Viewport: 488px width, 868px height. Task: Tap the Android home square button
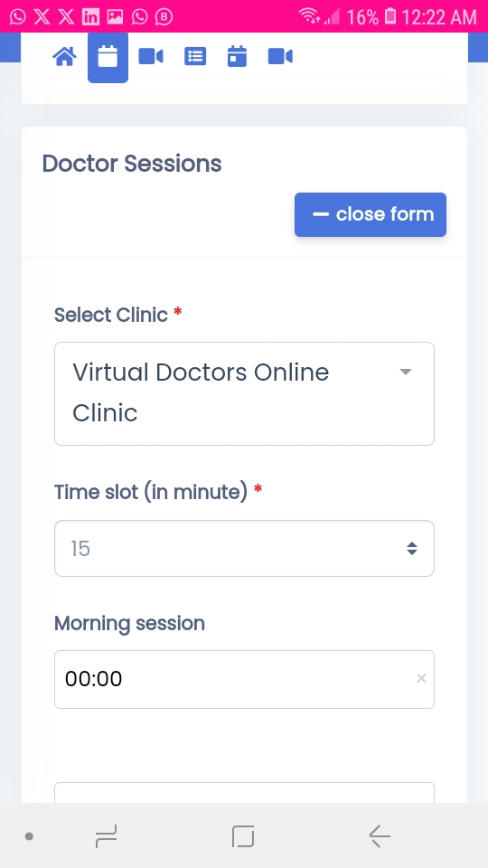tap(243, 835)
